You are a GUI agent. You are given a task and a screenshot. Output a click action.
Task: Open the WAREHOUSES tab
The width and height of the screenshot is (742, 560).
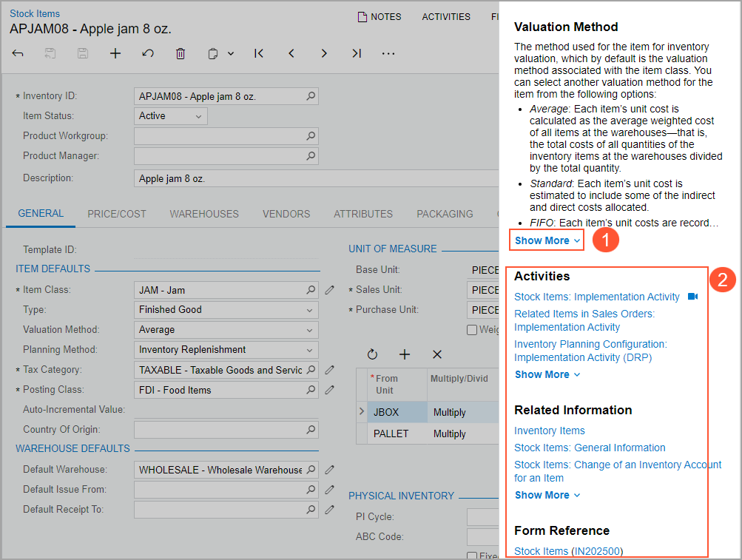[x=204, y=214]
